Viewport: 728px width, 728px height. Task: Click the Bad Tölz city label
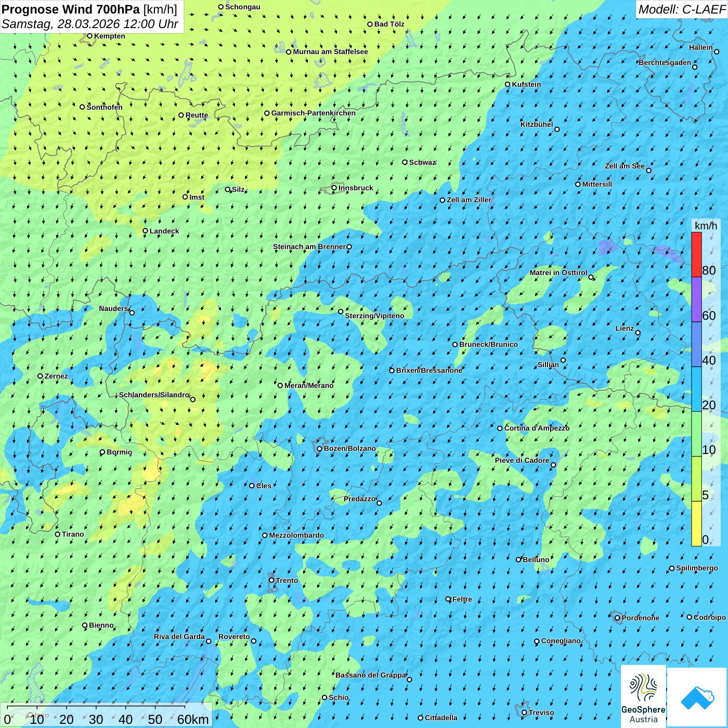[x=389, y=24]
